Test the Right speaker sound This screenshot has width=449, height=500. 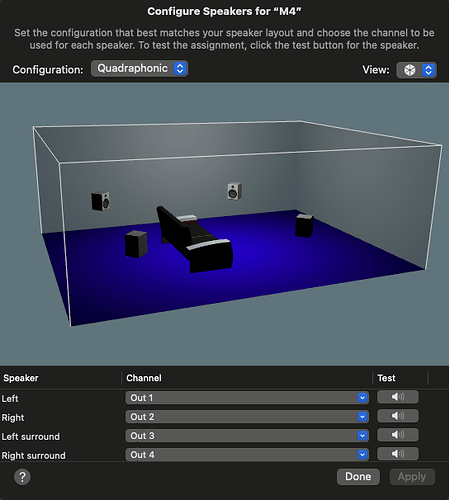(398, 416)
